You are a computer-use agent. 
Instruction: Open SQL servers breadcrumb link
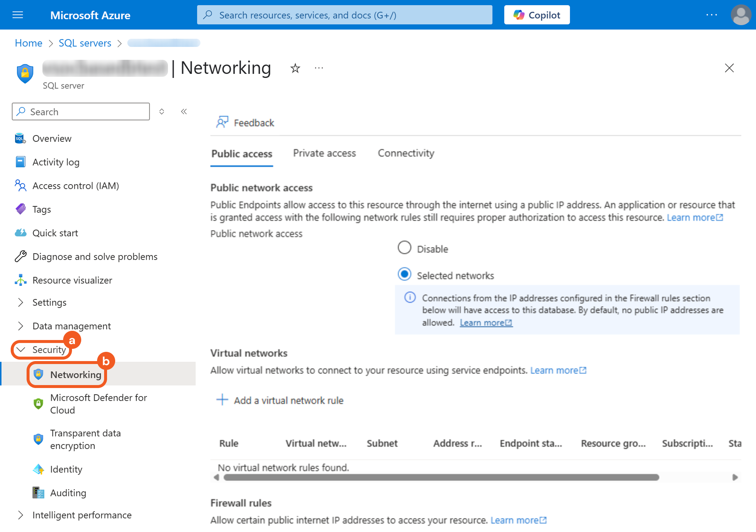click(85, 43)
